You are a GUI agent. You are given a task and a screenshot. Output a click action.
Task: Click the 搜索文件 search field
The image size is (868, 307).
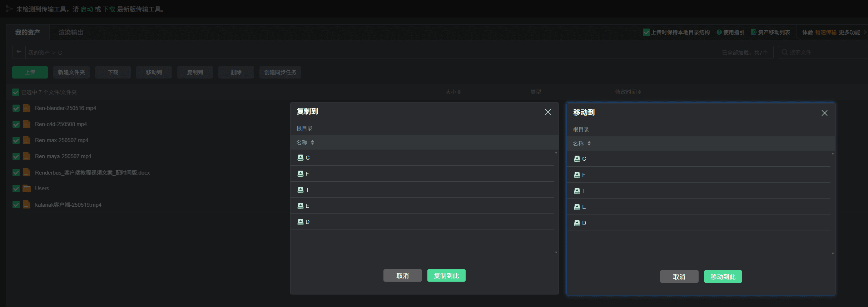click(822, 52)
